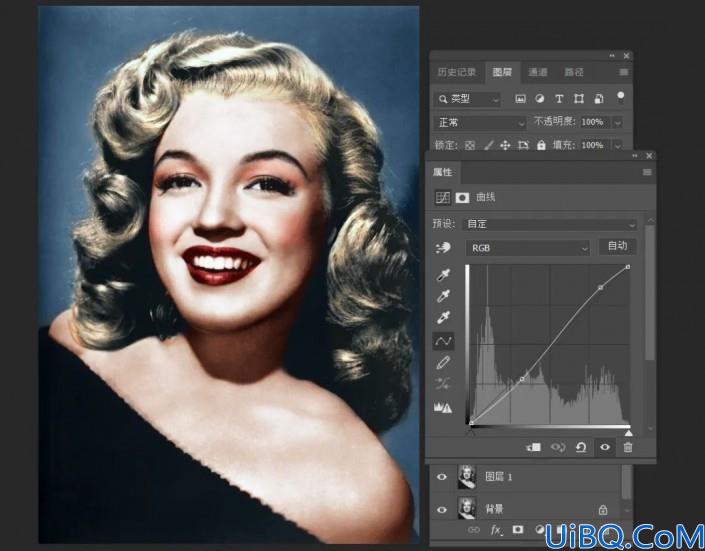Filter layers by type (T) layers icon
Viewport: 705px width, 551px height.
559,99
